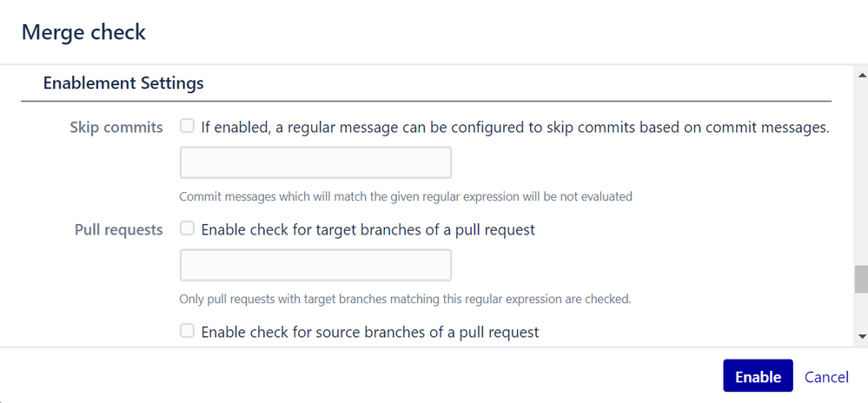Screen dimensions: 868x403
Task: Click the scrollbar track above the thumb
Action: click(861, 173)
